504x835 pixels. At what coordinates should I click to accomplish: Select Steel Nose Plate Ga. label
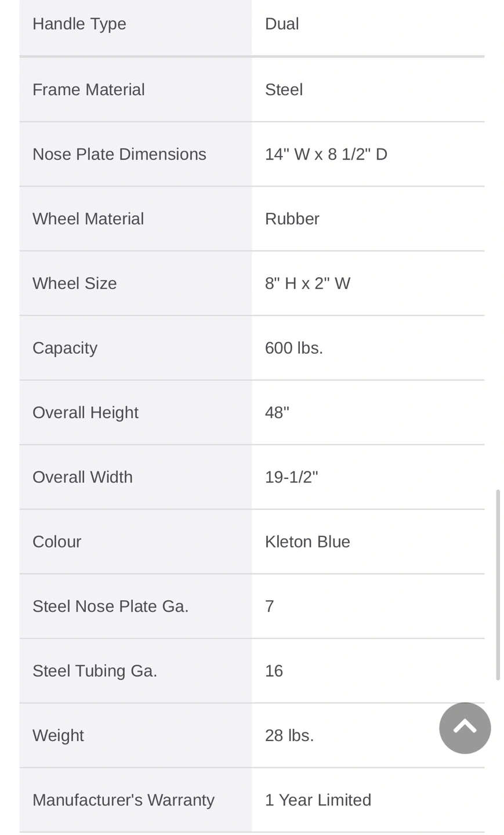(111, 607)
